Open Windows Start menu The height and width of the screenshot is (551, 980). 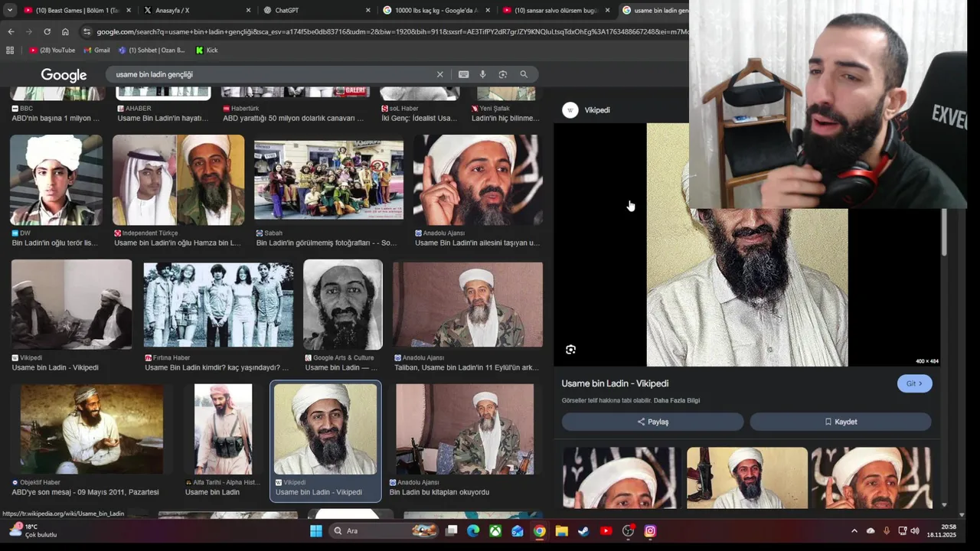click(315, 530)
